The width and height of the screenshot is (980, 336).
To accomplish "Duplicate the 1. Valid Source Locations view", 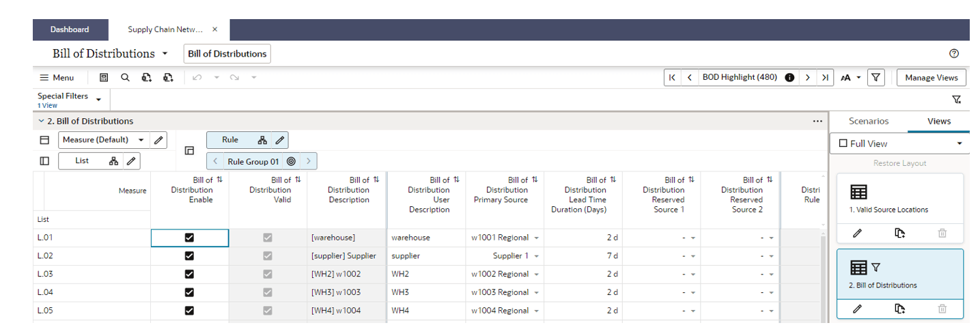I will [x=900, y=233].
